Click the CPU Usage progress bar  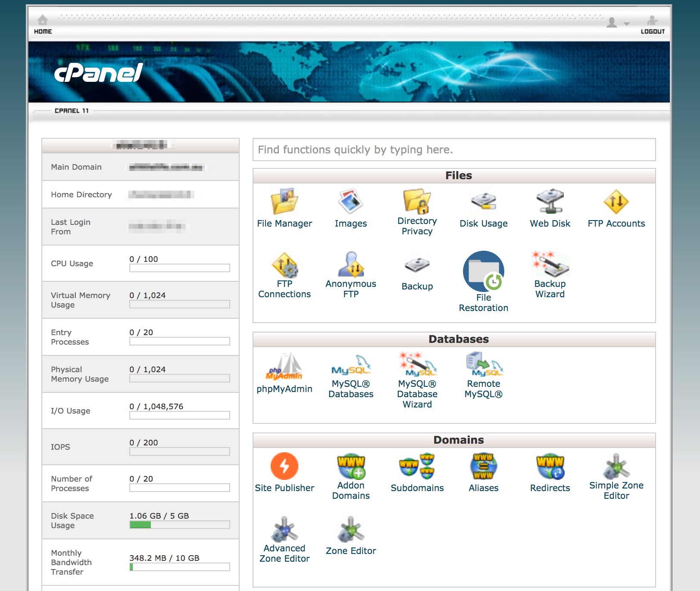[x=180, y=268]
